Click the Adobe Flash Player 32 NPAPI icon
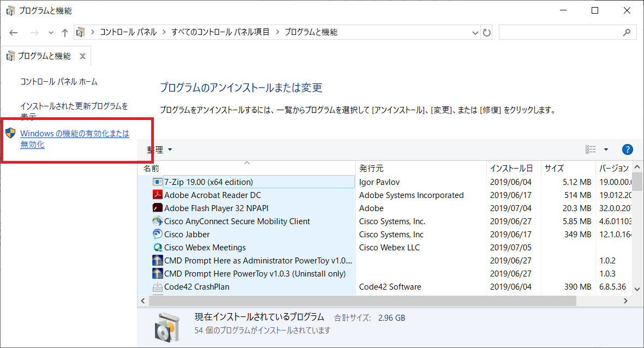The height and width of the screenshot is (348, 644). click(157, 208)
